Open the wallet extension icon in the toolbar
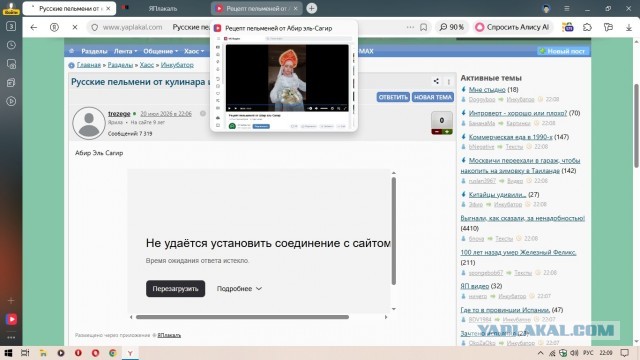This screenshot has height=360, width=640. (x=567, y=27)
